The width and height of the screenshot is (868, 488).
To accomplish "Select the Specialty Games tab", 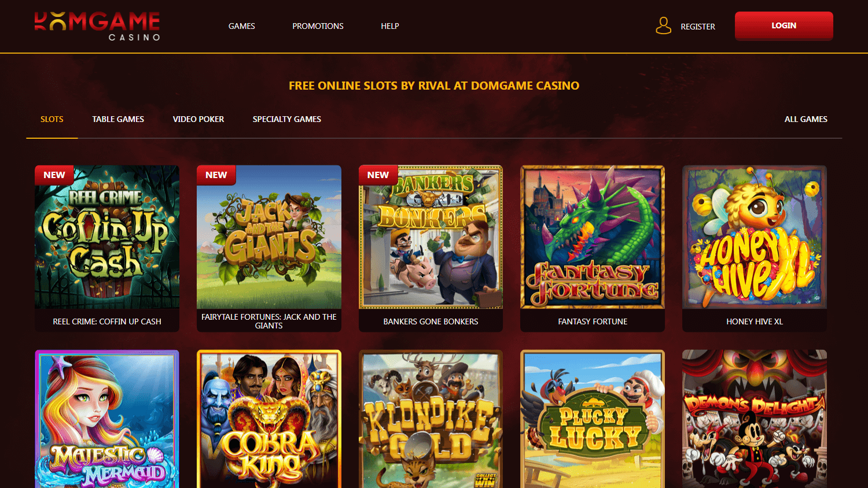I will [287, 119].
